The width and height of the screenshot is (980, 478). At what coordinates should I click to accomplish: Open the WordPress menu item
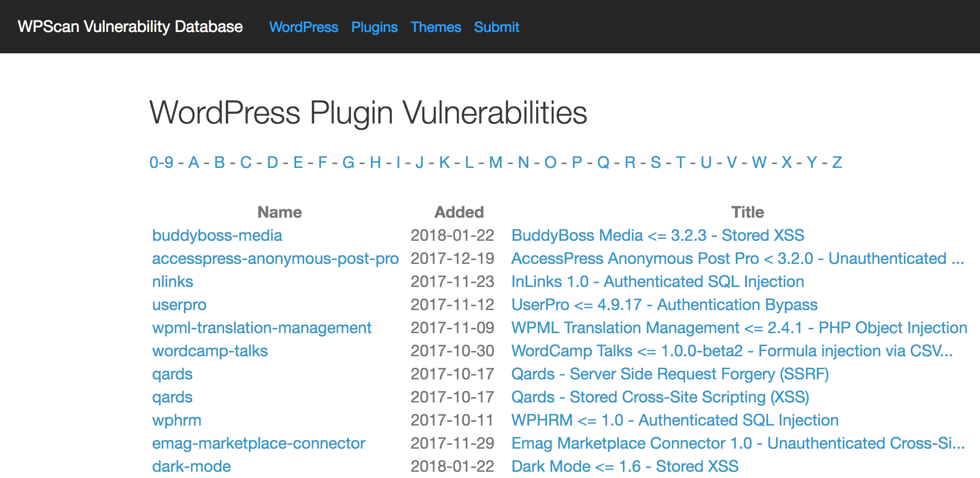(304, 27)
